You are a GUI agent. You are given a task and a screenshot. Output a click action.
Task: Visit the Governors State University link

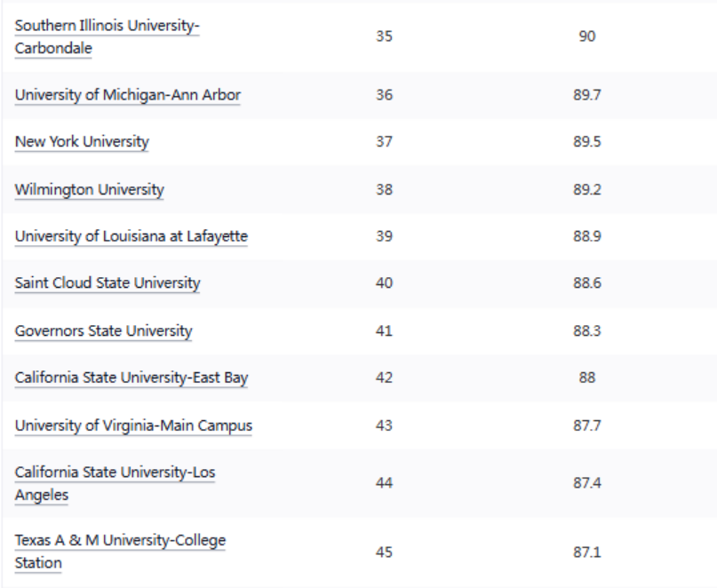pyautogui.click(x=103, y=330)
